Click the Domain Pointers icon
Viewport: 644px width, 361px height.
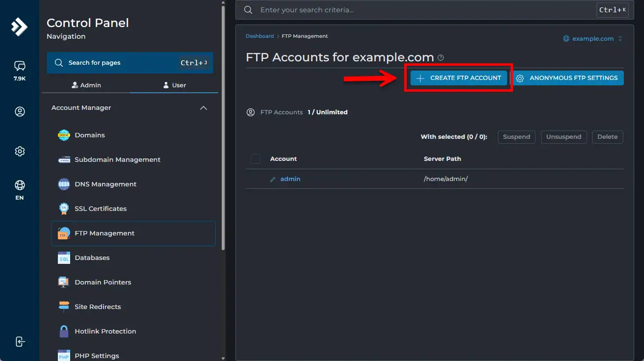(64, 282)
